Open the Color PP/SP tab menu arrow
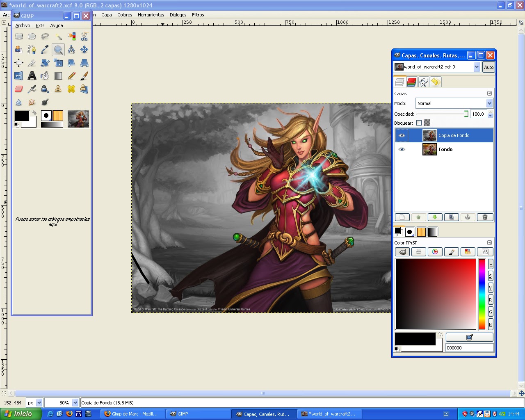 coord(489,243)
